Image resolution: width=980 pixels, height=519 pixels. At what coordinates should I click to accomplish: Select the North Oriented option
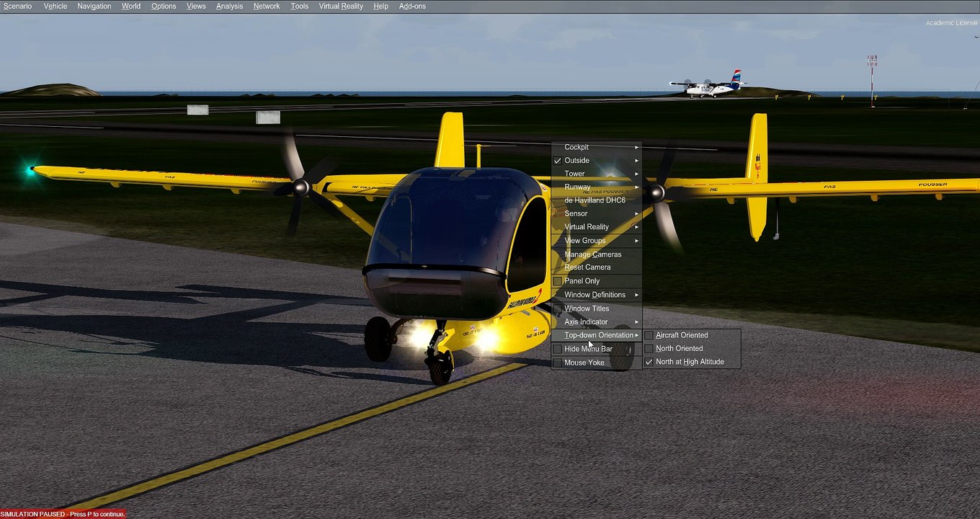pos(692,348)
